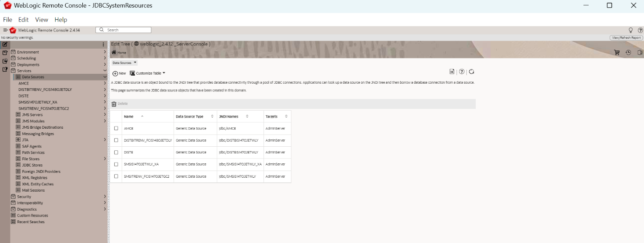
Task: Select JTA in the navigation tree
Action: coord(25,140)
